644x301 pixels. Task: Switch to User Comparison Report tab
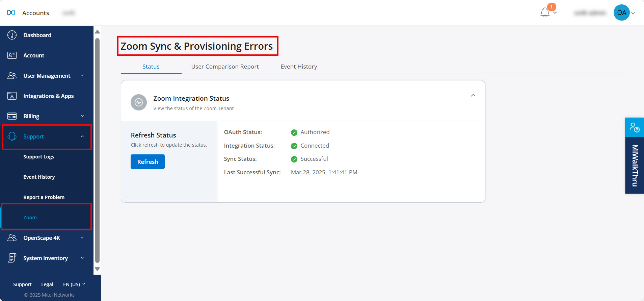pyautogui.click(x=225, y=67)
